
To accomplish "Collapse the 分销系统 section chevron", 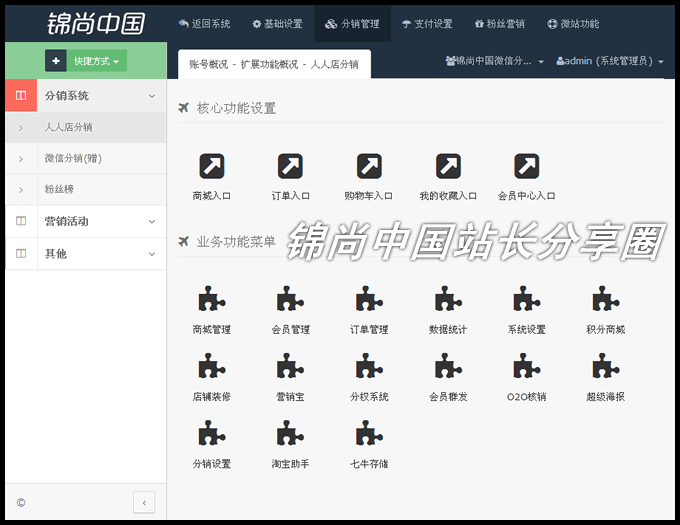I will pyautogui.click(x=152, y=96).
